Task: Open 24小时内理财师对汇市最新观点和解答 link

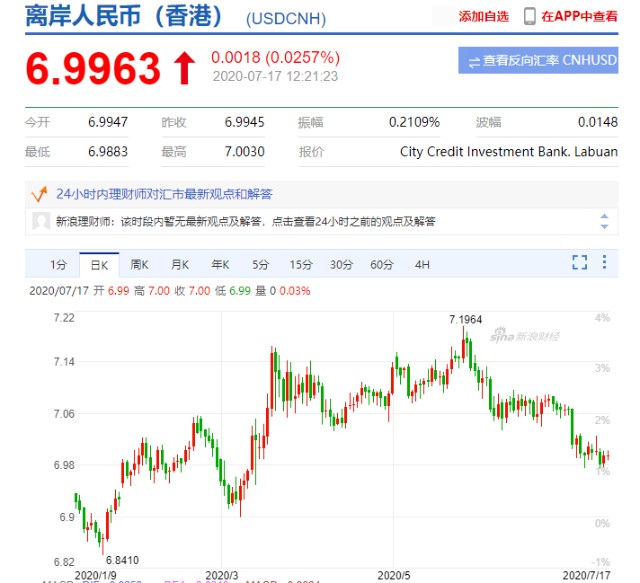Action: [164, 194]
